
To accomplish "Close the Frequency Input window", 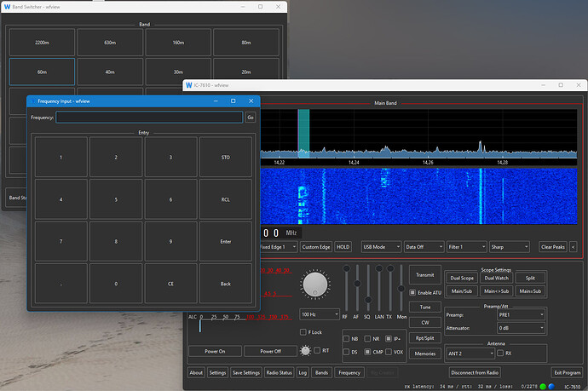I will point(251,101).
